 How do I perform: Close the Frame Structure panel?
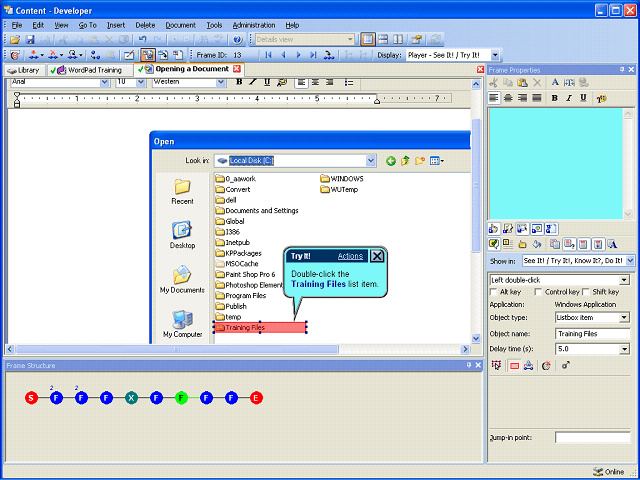[x=478, y=365]
